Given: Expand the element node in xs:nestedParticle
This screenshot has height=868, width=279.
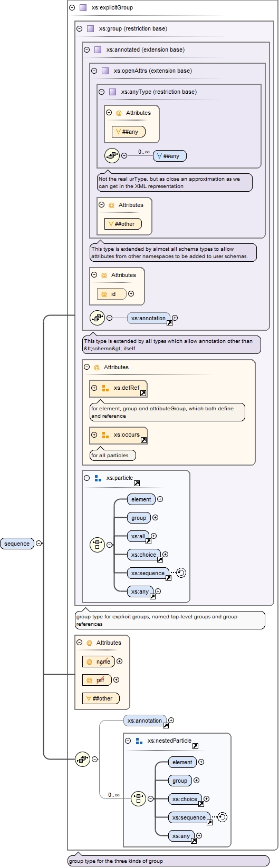Looking at the screenshot, I should click(x=201, y=762).
